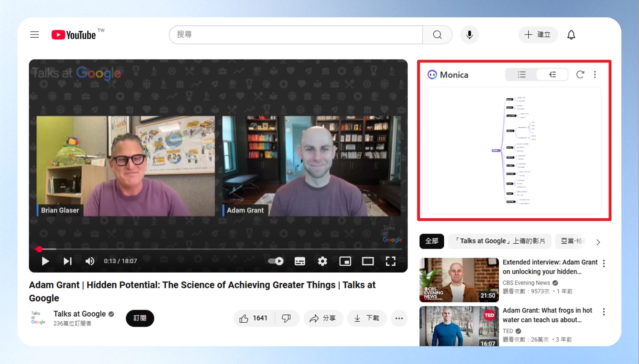Image resolution: width=639 pixels, height=364 pixels.
Task: Open more actions ellipsis under video
Action: click(399, 318)
